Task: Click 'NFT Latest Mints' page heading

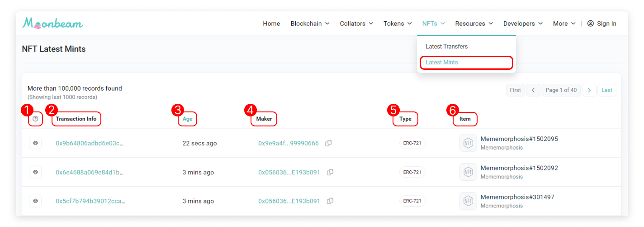Action: click(x=54, y=49)
